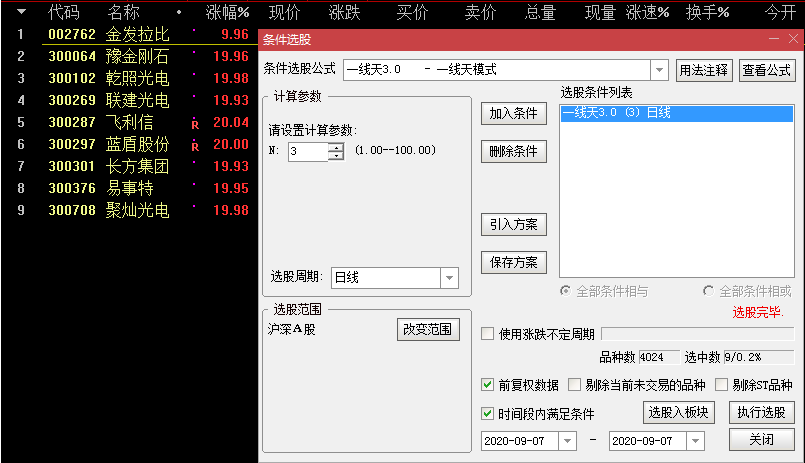Sort by the 涨跌 column header

(344, 12)
